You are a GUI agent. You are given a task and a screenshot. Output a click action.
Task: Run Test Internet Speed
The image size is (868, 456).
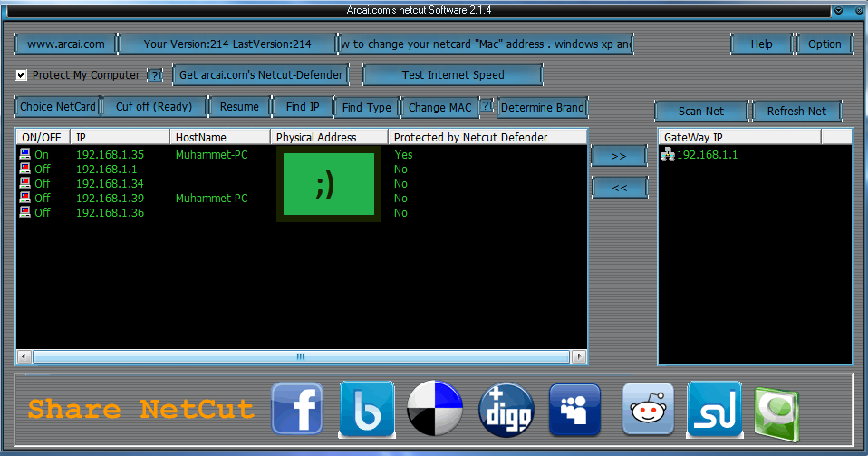pyautogui.click(x=453, y=75)
